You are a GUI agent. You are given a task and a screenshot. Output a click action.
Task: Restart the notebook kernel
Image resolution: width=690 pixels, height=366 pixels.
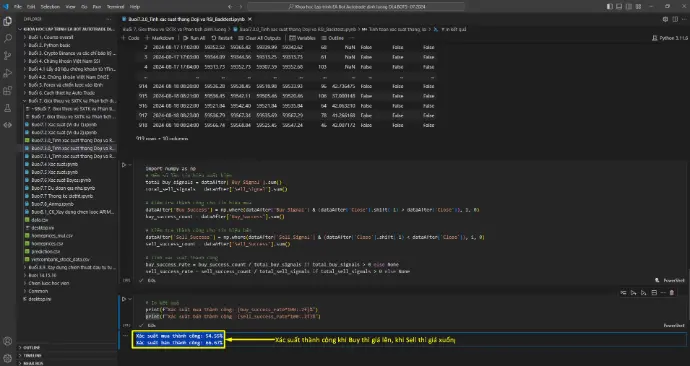(x=222, y=38)
